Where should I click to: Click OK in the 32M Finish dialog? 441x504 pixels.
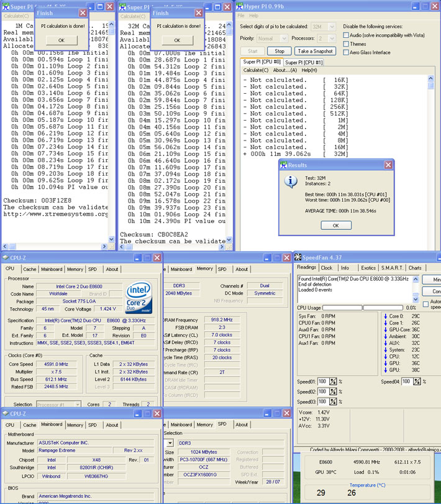pos(177,40)
